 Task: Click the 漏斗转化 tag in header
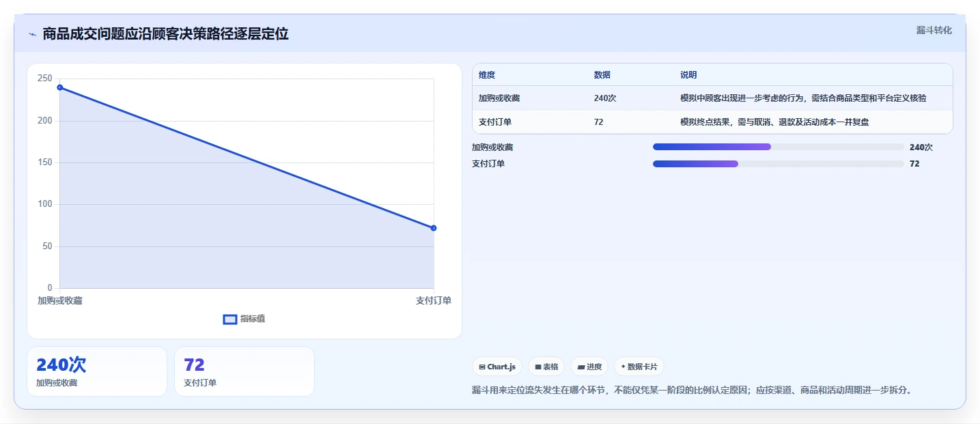coord(934,30)
